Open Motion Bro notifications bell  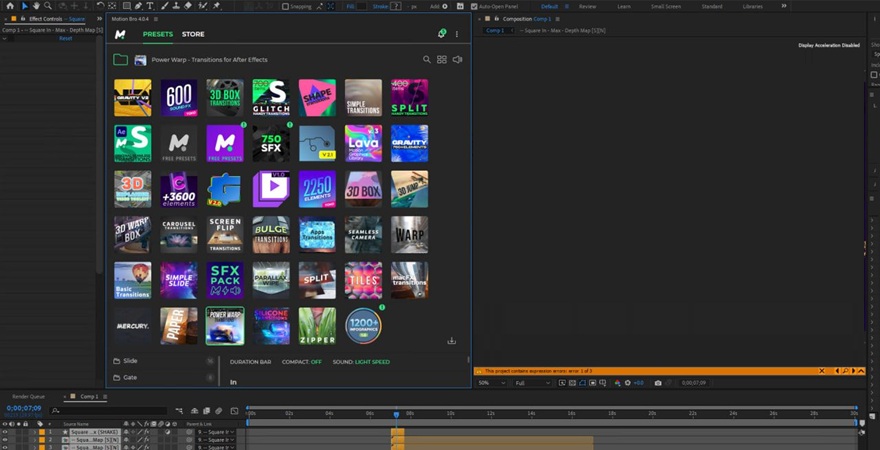coord(441,34)
